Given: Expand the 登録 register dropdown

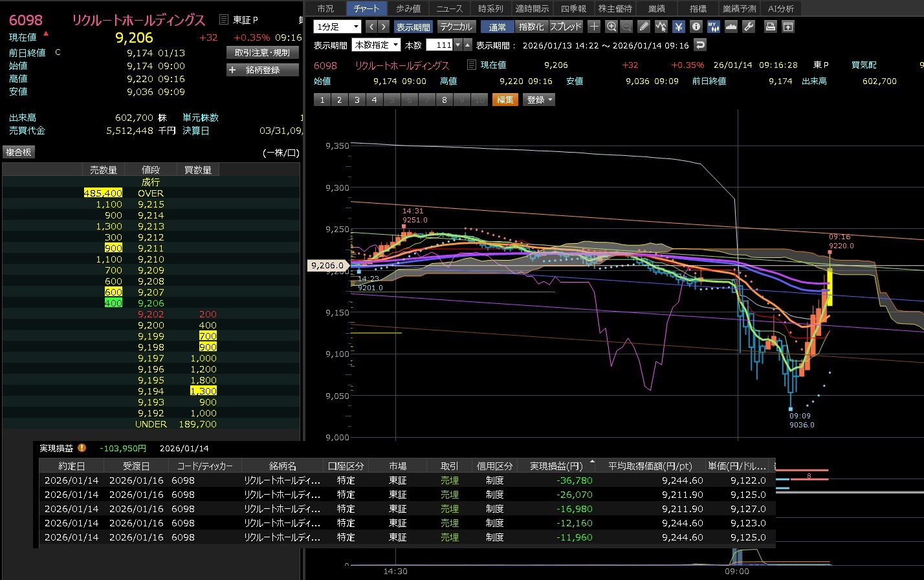Looking at the screenshot, I should [x=539, y=100].
